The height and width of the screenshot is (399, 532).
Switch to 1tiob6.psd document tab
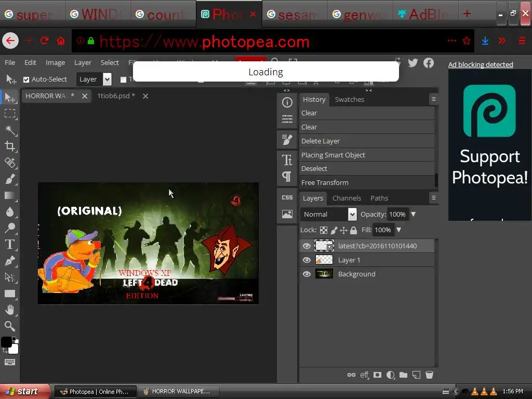(x=116, y=96)
